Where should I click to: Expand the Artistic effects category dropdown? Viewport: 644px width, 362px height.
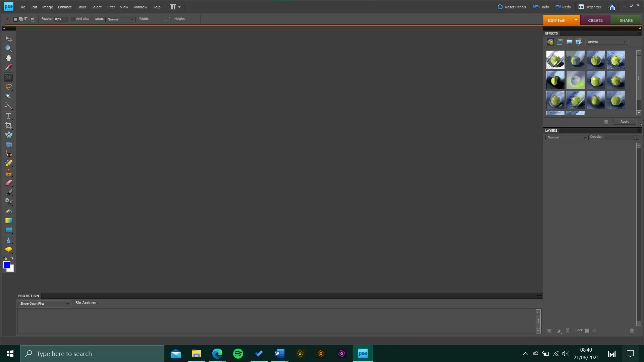(607, 42)
